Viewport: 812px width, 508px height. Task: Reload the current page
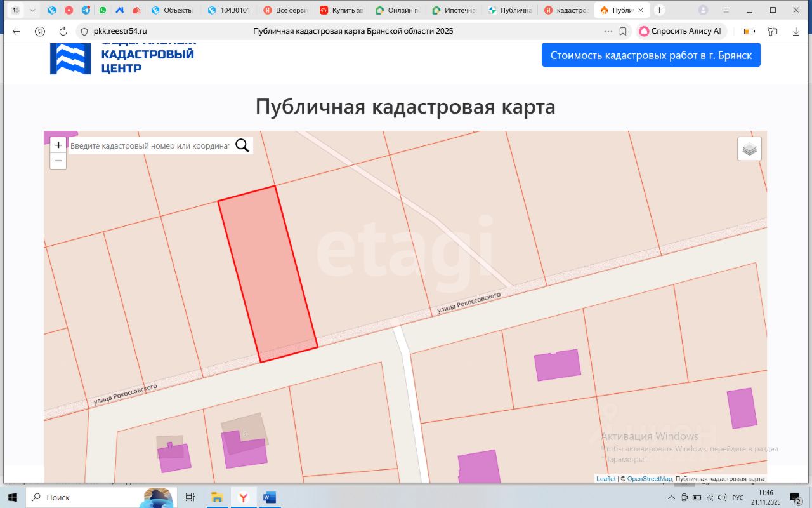coord(63,31)
